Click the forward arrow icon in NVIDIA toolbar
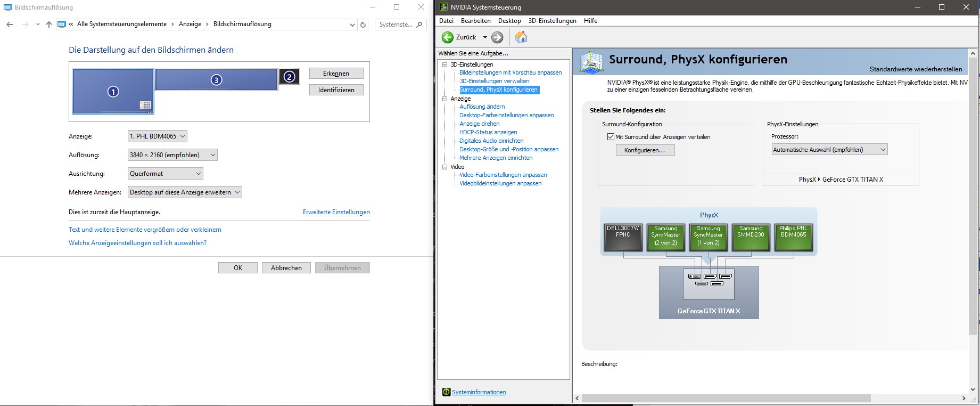The width and height of the screenshot is (980, 406). (x=497, y=37)
